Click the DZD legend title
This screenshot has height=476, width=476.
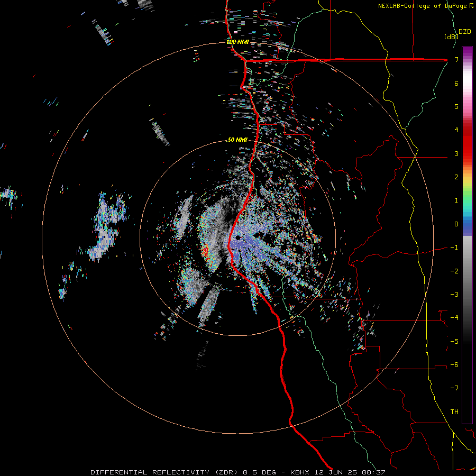465,32
